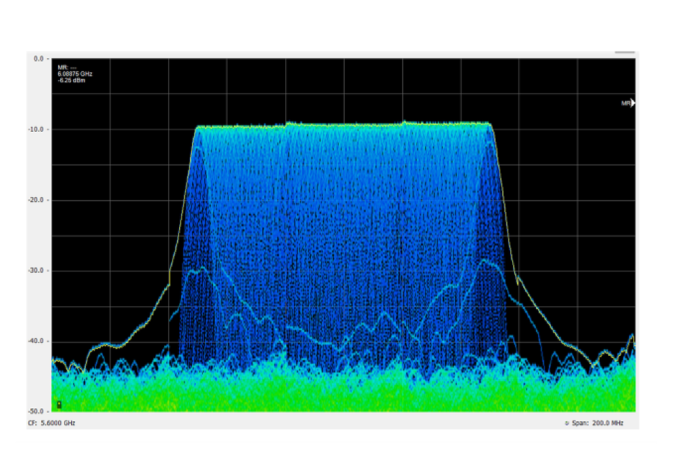The height and width of the screenshot is (476, 680).
Task: Click the small arrow before Span label
Action: tap(567, 423)
